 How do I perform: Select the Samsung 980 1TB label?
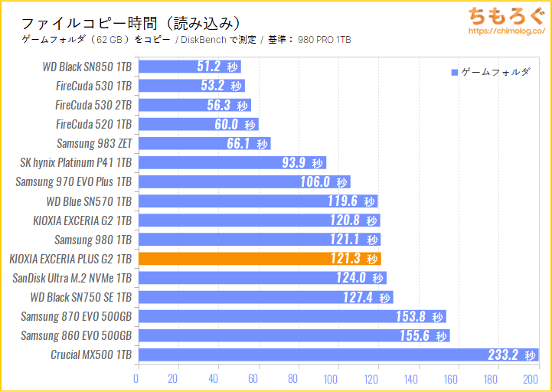coord(93,240)
